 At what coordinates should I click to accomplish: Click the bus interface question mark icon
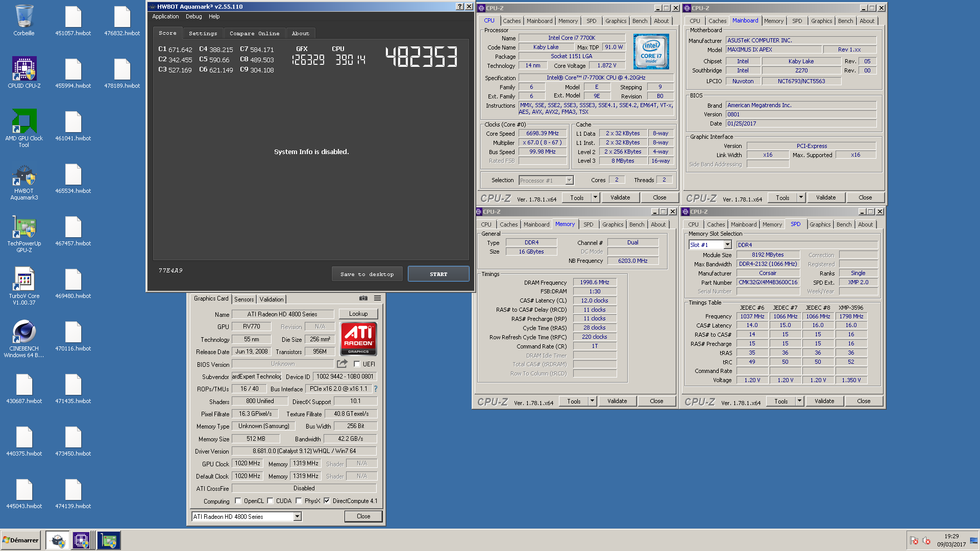pyautogui.click(x=376, y=389)
